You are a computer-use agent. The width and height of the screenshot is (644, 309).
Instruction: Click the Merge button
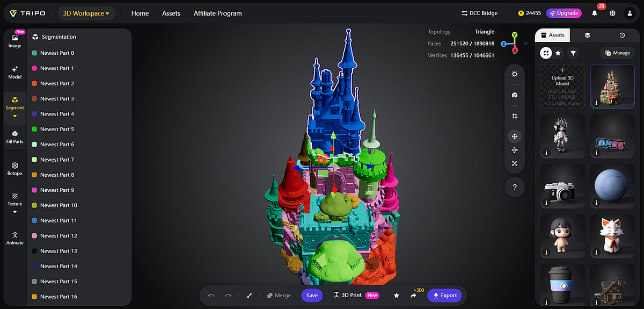point(279,296)
